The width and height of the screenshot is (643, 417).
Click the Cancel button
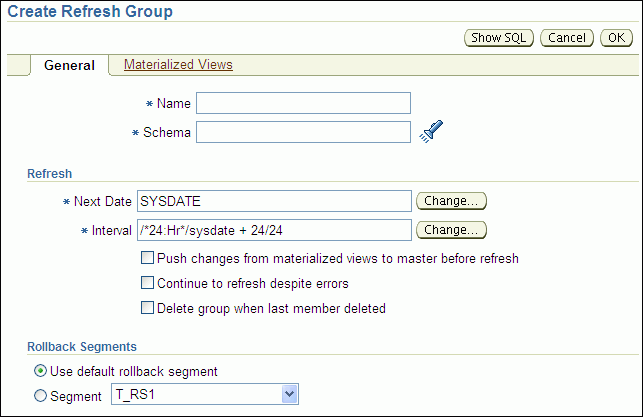tap(566, 38)
